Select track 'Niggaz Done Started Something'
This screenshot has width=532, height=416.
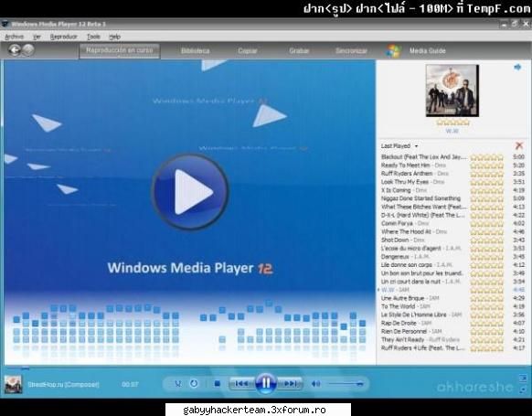click(420, 198)
